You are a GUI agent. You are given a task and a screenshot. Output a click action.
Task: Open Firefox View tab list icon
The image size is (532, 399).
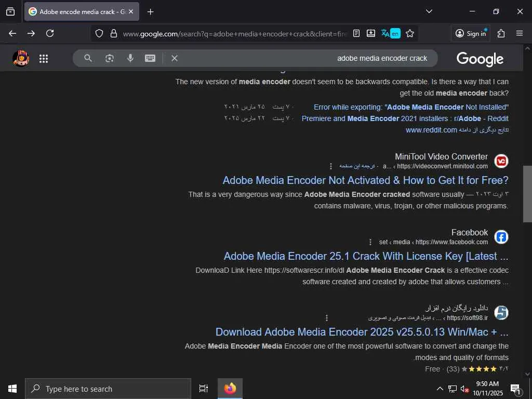(x=10, y=11)
